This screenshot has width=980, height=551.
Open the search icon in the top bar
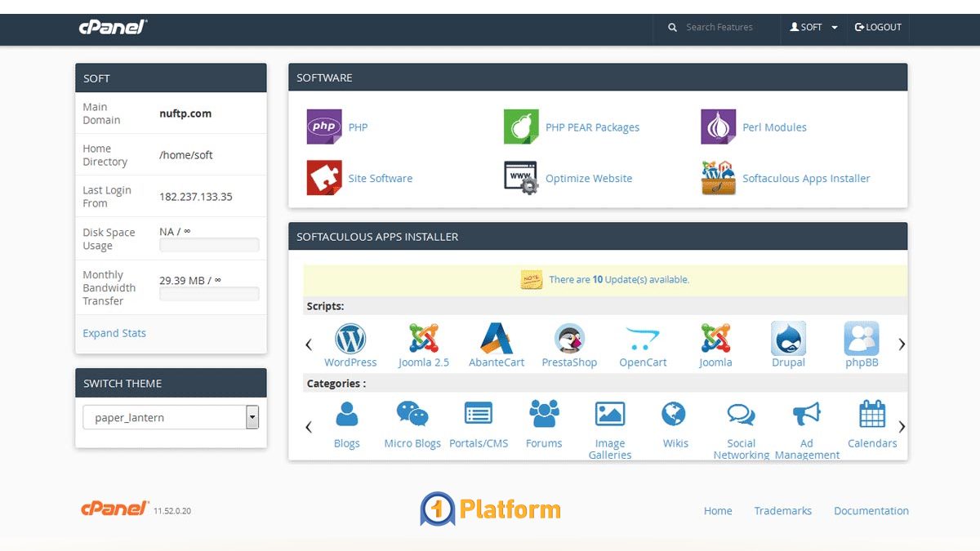pos(672,27)
